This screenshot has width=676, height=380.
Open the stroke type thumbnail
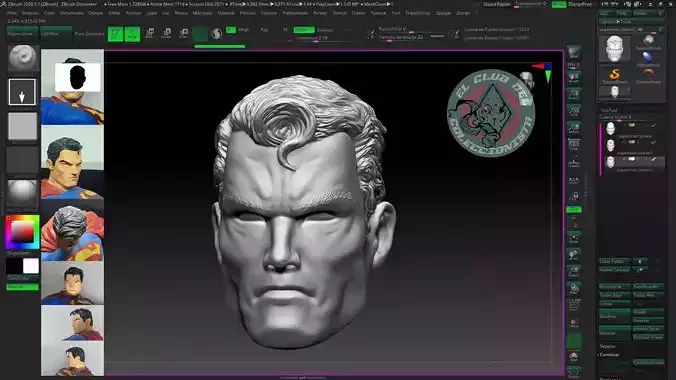click(x=22, y=92)
